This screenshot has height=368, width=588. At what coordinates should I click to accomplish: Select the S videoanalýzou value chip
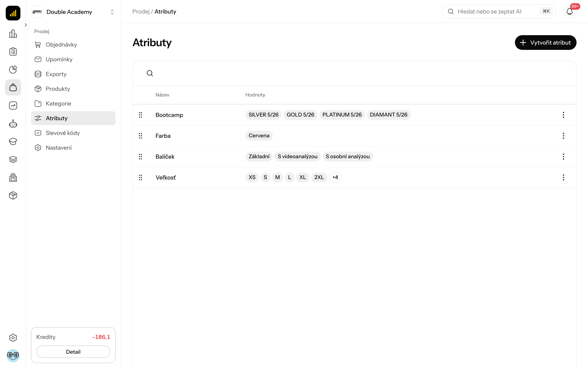(297, 156)
